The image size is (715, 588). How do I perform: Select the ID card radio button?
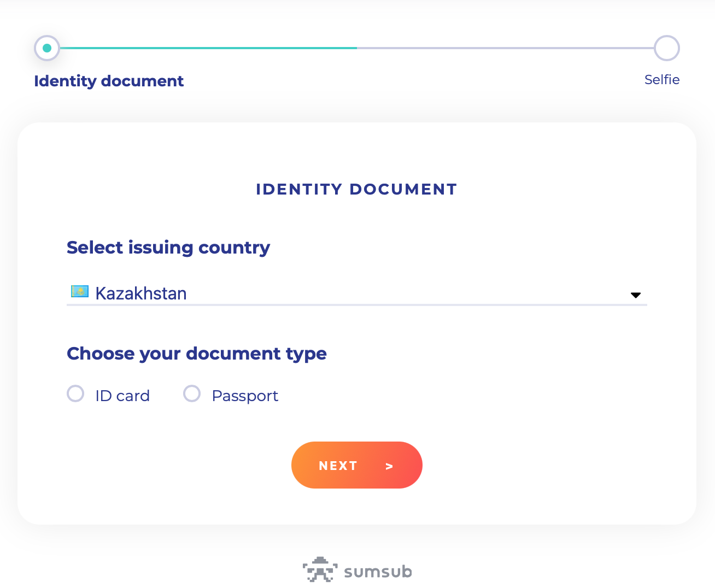[x=75, y=393]
